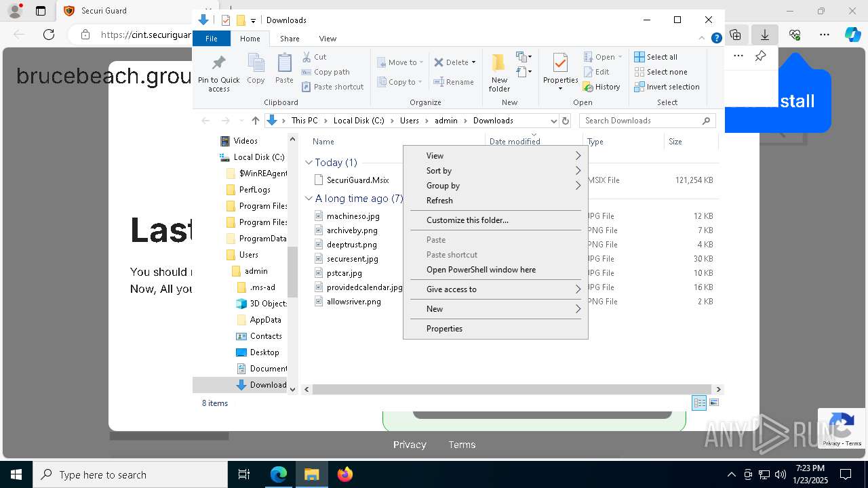The height and width of the screenshot is (488, 868).
Task: Open New submenu in context menu
Action: [496, 309]
